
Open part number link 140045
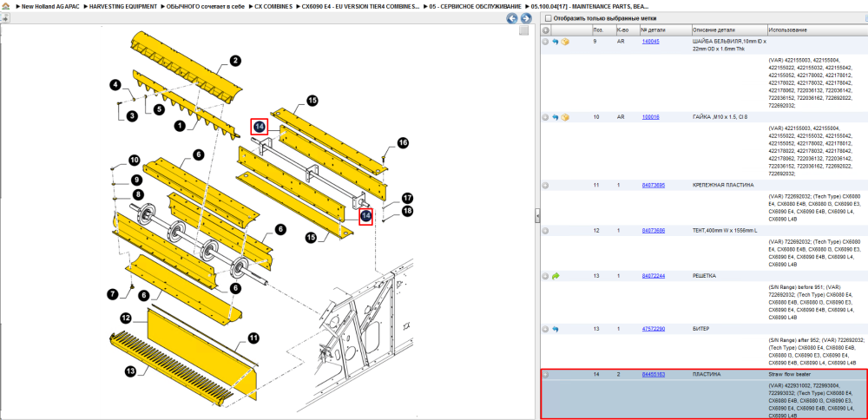[x=650, y=42]
